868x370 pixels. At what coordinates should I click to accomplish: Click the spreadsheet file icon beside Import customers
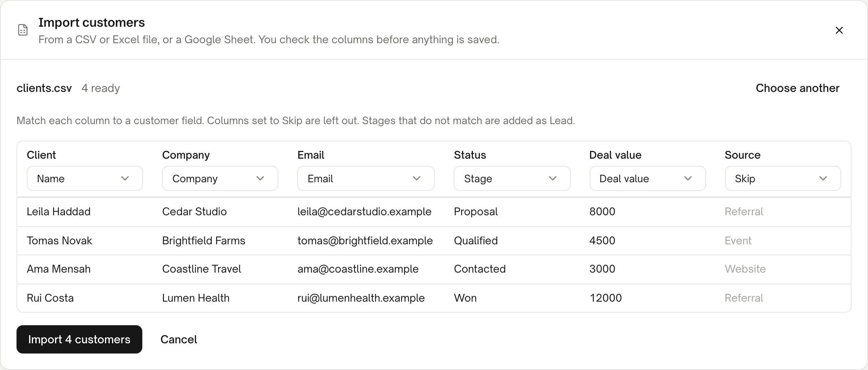tap(23, 30)
